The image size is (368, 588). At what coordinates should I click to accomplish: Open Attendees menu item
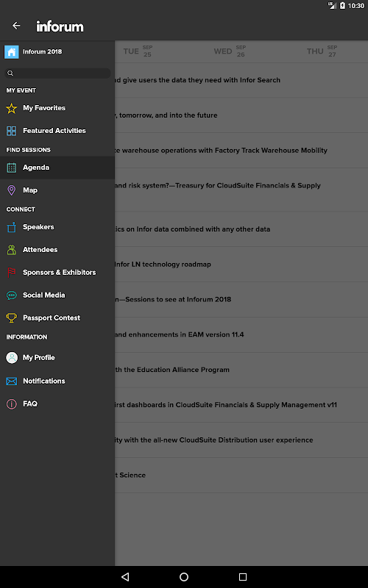[x=57, y=250]
